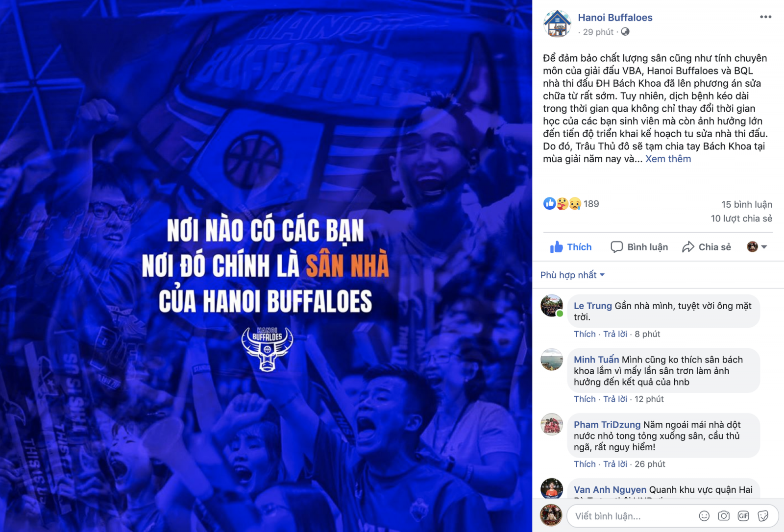
Task: Open the three-dot post options menu
Action: tap(765, 17)
